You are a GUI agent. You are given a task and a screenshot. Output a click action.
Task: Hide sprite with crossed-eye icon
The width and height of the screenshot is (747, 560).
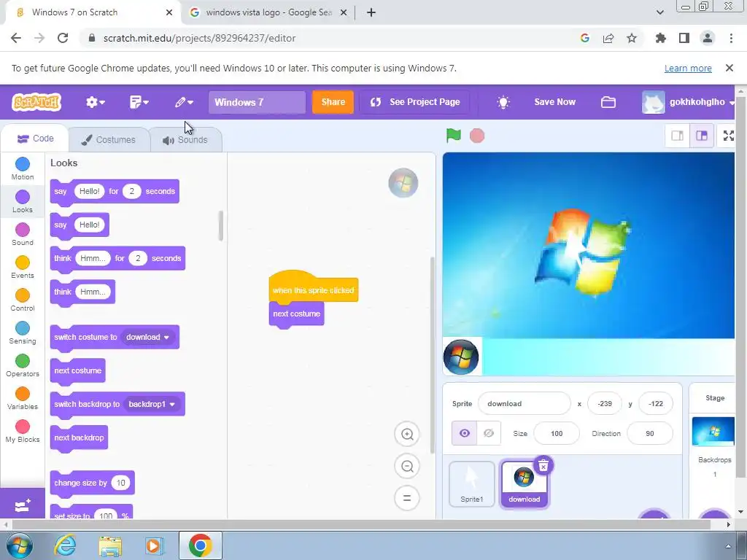[488, 433]
